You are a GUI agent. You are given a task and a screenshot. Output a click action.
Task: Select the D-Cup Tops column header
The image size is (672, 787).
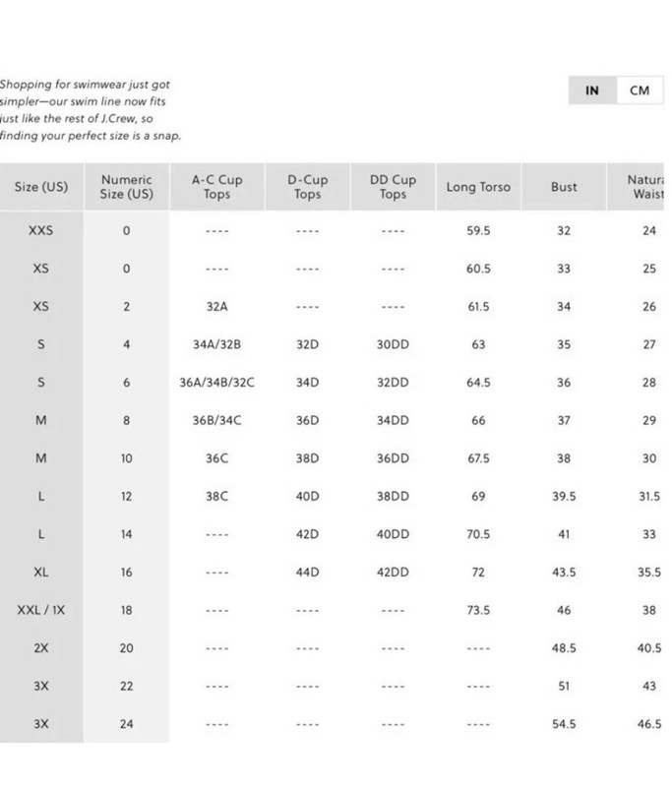tap(308, 187)
